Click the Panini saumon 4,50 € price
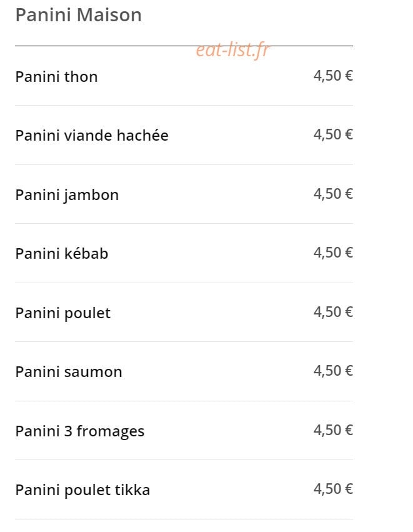Screen dimensions: 413x532 (x=333, y=371)
